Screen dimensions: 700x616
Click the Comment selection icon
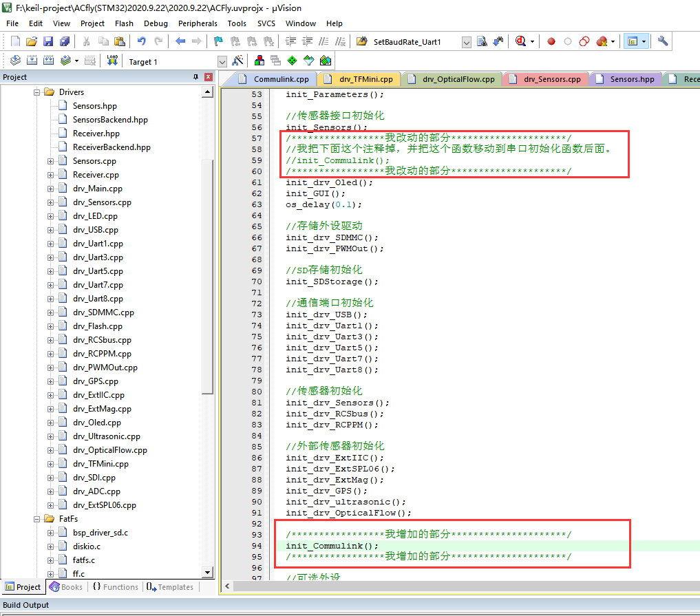click(324, 41)
